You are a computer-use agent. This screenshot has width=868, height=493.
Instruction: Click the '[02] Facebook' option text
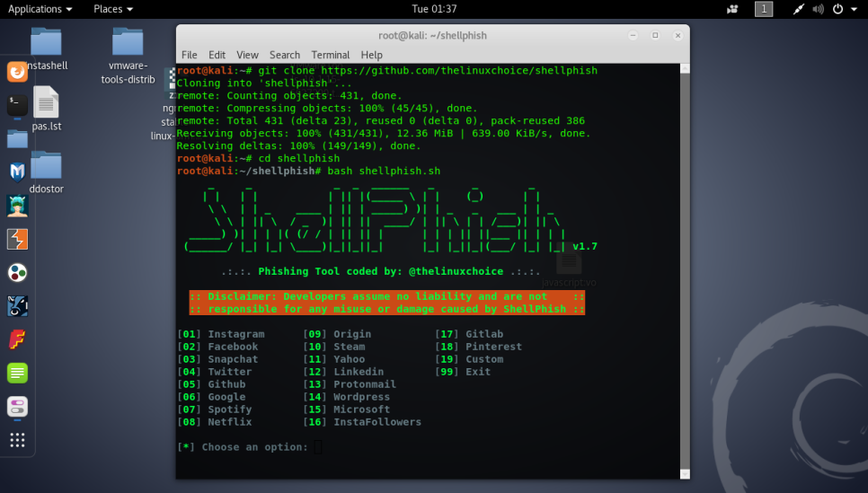point(217,347)
